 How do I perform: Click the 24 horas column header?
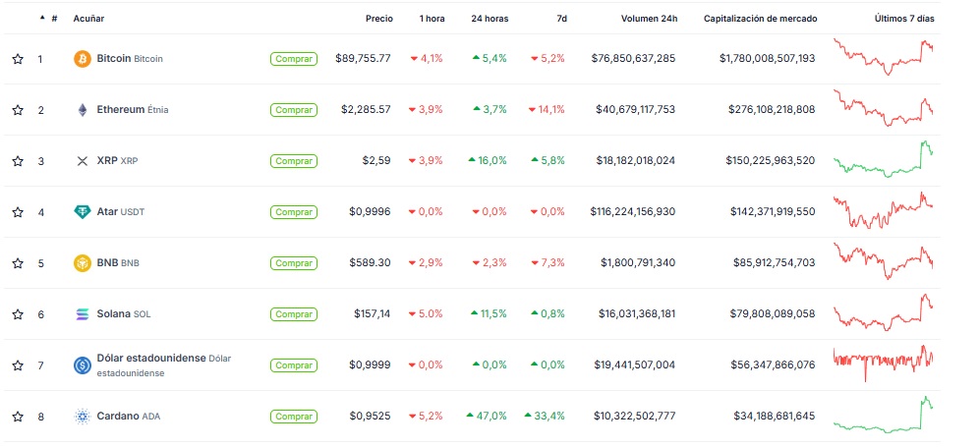click(x=490, y=19)
